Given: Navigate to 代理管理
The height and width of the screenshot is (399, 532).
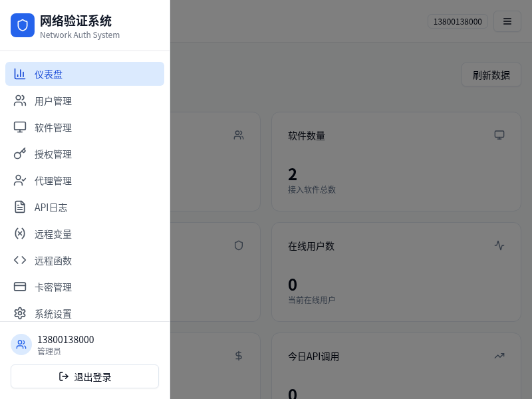Looking at the screenshot, I should click(85, 180).
